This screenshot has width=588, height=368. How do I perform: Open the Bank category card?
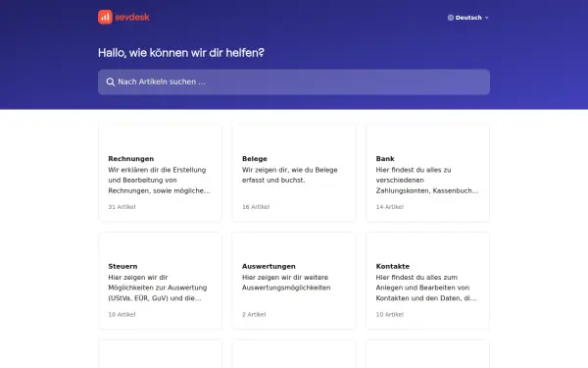pyautogui.click(x=428, y=173)
